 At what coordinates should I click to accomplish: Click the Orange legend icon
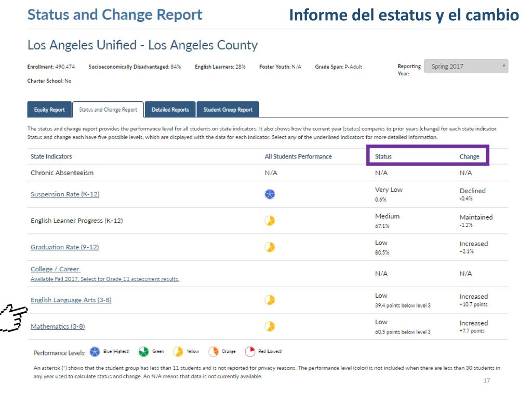(x=214, y=352)
